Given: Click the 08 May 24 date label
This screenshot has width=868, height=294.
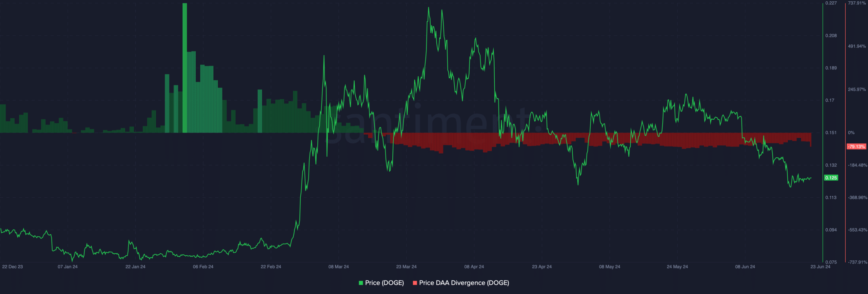Looking at the screenshot, I should 610,267.
